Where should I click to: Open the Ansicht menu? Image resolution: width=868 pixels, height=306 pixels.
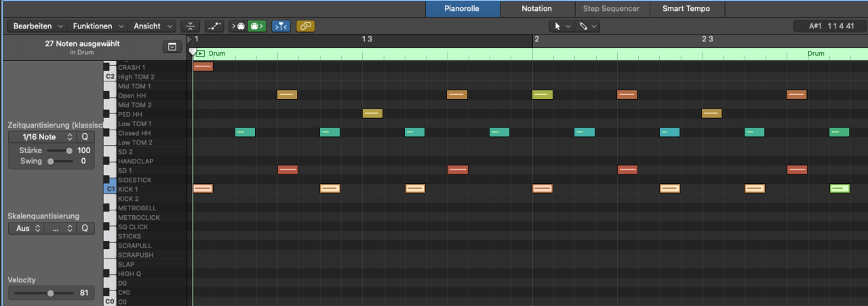152,26
